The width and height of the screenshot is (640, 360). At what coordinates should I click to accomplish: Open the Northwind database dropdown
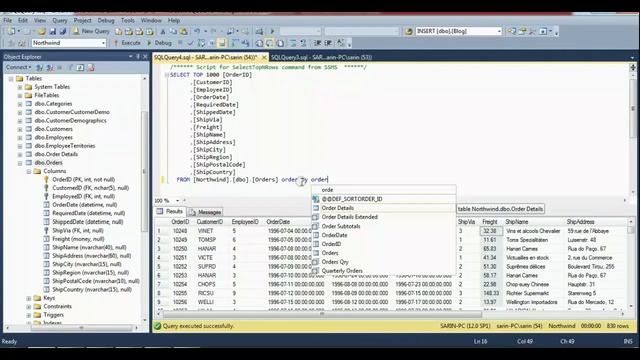click(x=103, y=43)
